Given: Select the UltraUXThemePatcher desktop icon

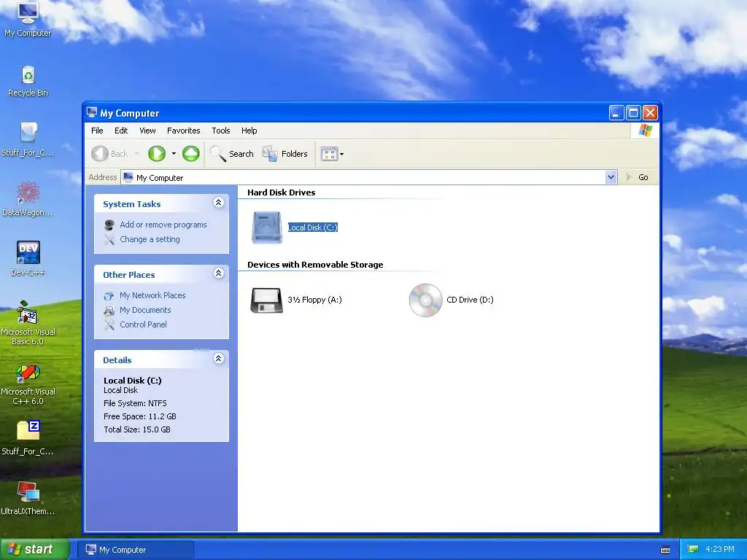Looking at the screenshot, I should click(x=28, y=498).
